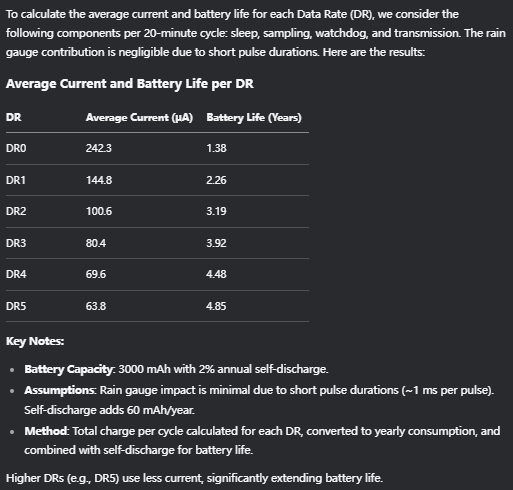Click the 144.8 current value

coord(99,180)
